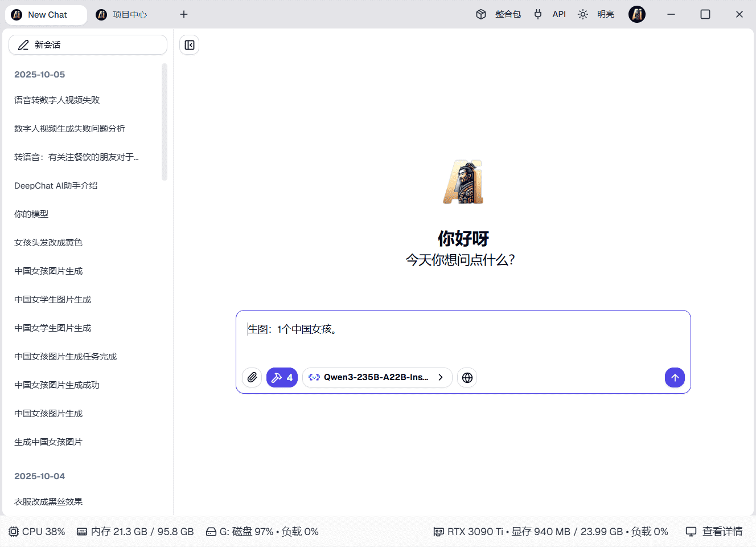Open a new tab with the plus icon
756x547 pixels.
pyautogui.click(x=183, y=14)
